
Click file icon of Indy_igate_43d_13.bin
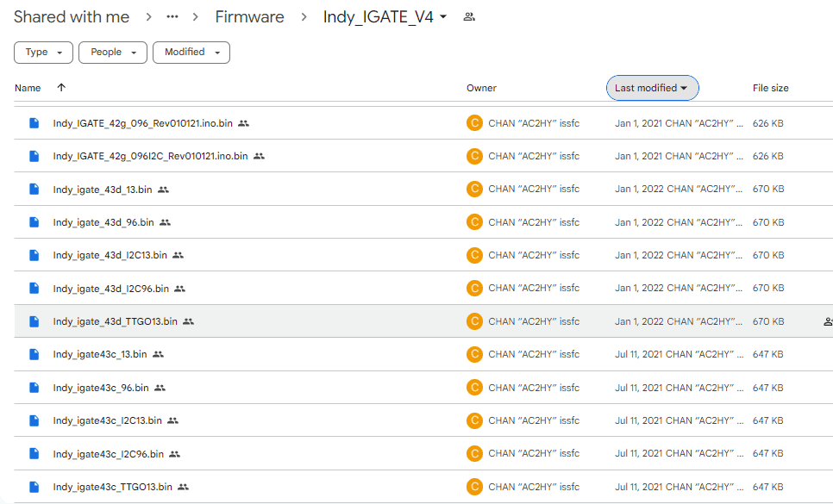(x=34, y=189)
